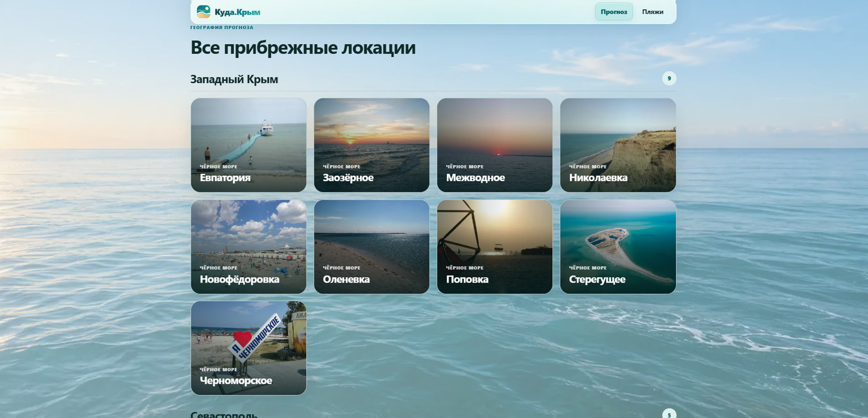Viewport: 868px width, 418px height.
Task: Open the Межводное location card
Action: coord(495,145)
